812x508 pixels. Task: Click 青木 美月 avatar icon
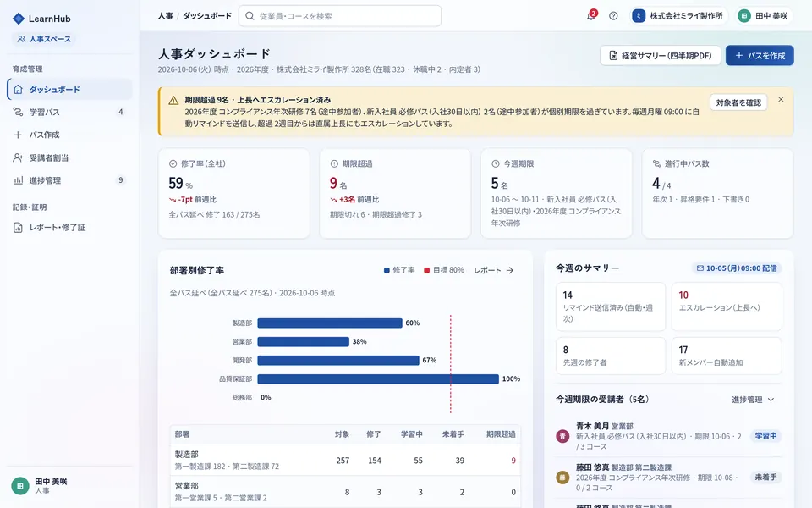pyautogui.click(x=562, y=436)
